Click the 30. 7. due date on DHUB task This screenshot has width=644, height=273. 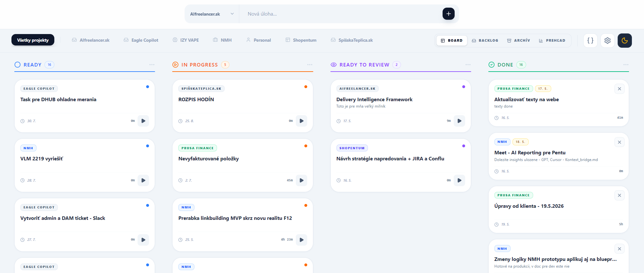(x=31, y=121)
